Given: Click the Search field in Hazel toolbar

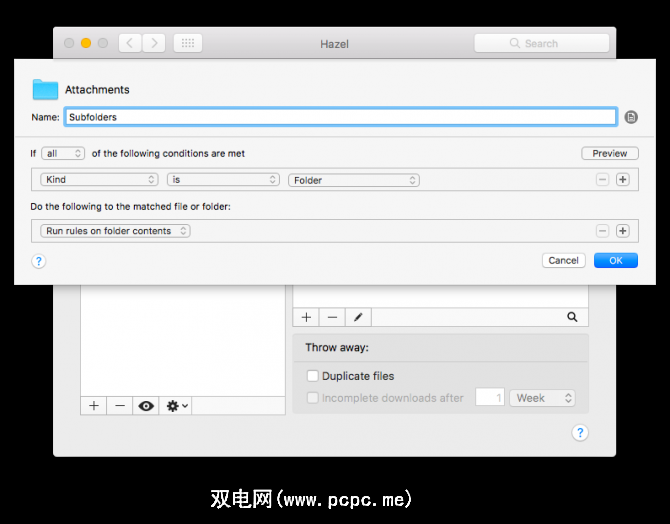Looking at the screenshot, I should tap(541, 43).
